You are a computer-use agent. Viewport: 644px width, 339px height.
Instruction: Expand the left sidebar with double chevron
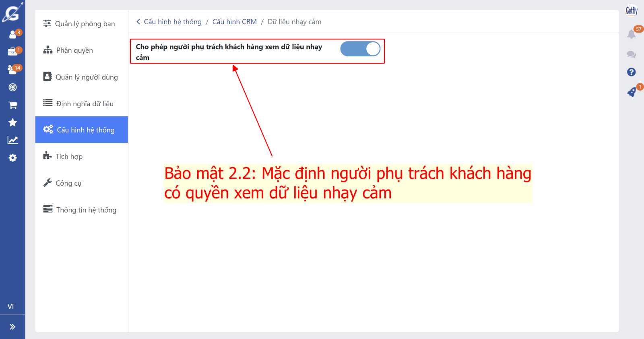[x=12, y=327]
